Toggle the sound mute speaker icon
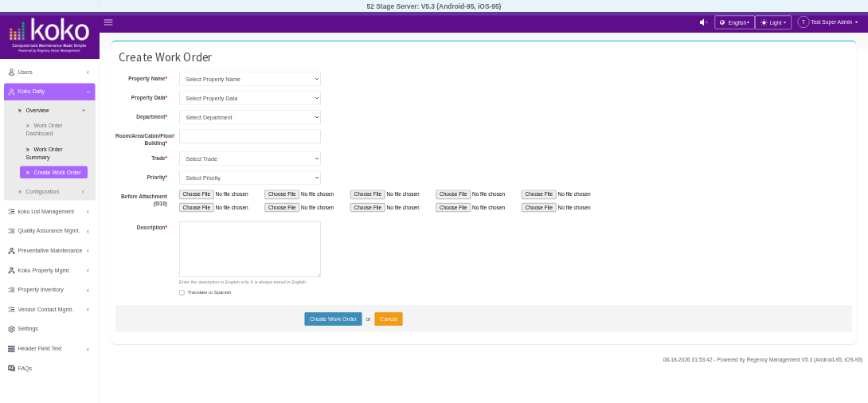Image resolution: width=868 pixels, height=403 pixels. (x=704, y=22)
